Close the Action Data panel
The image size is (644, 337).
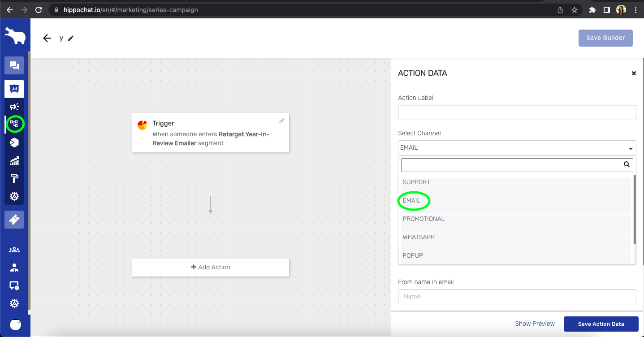click(x=634, y=73)
